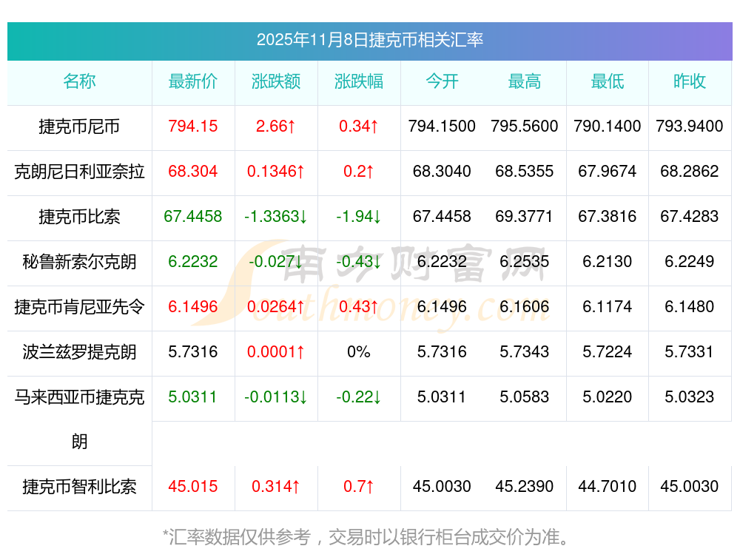This screenshot has height=560, width=740.
Task: Click the change percent 0%
Action: [x=359, y=352]
